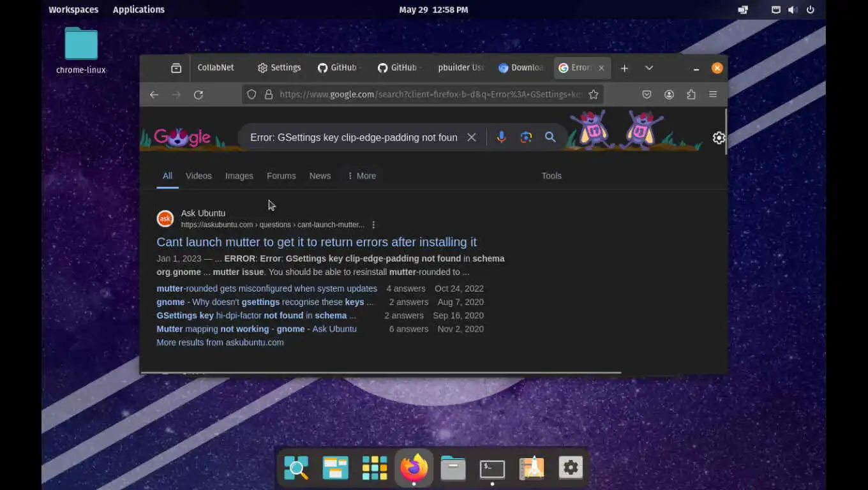Click the Firefox address bar URL
Screen dimensions: 868x490
click(430, 94)
